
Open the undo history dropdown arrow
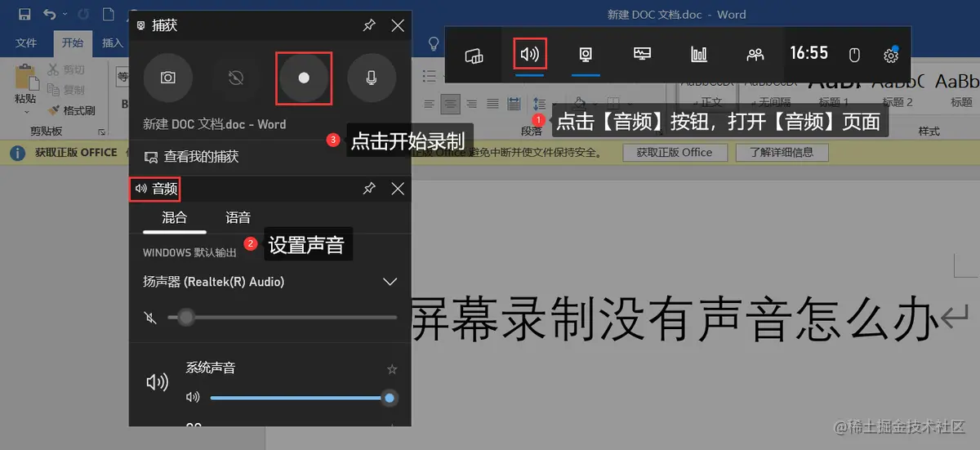pyautogui.click(x=65, y=15)
